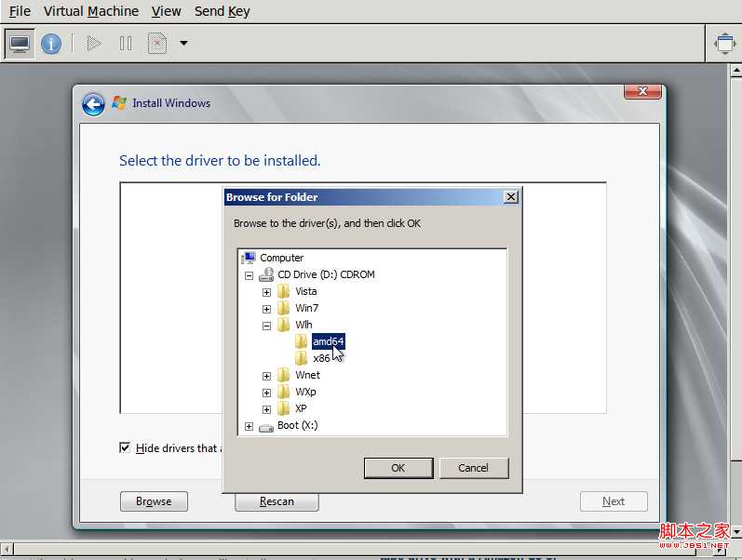
Task: Switch to fullscreen view
Action: coord(724,44)
